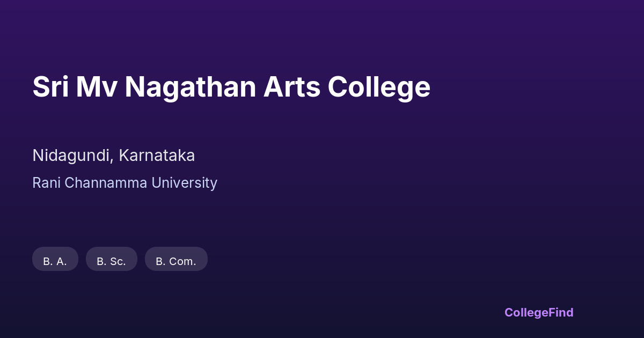Click the word "Sri" in the title
The height and width of the screenshot is (338, 644).
click(x=50, y=87)
